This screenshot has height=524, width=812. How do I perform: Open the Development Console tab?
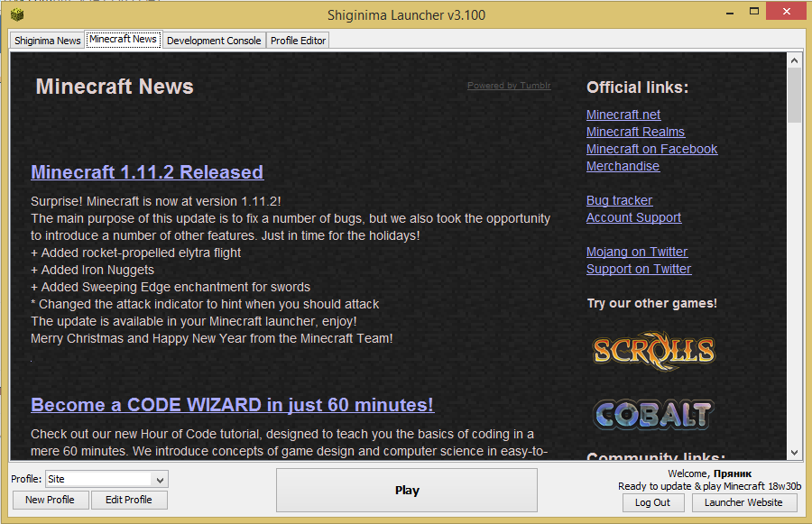[214, 41]
